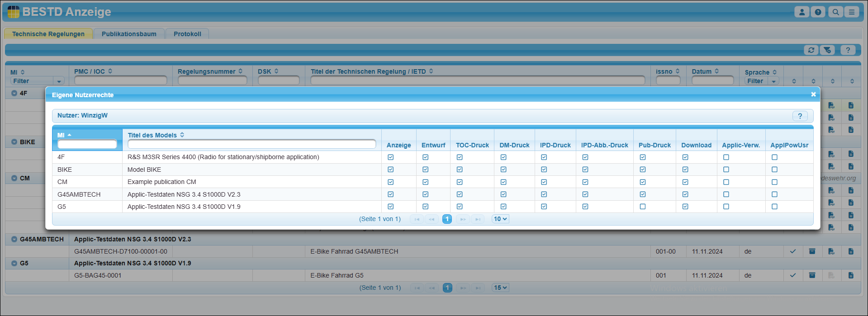Screen dimensions: 868x316
Task: Open the user profile icon in header
Action: [x=802, y=12]
